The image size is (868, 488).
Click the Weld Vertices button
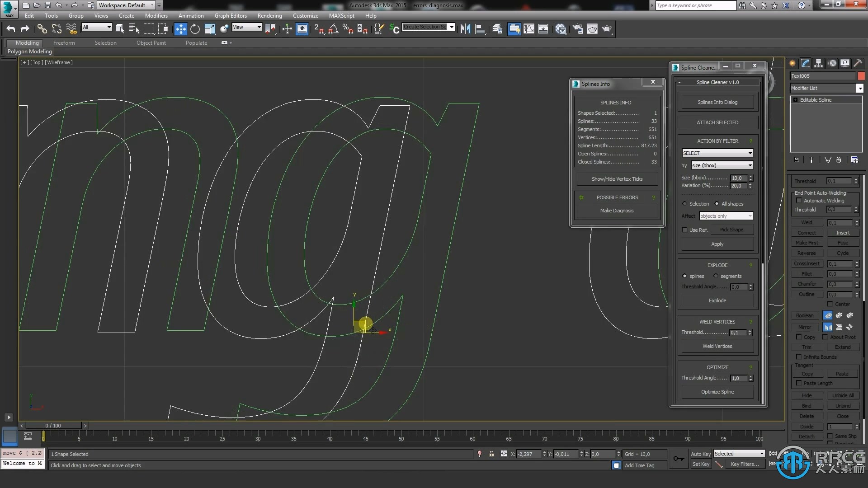pos(717,346)
